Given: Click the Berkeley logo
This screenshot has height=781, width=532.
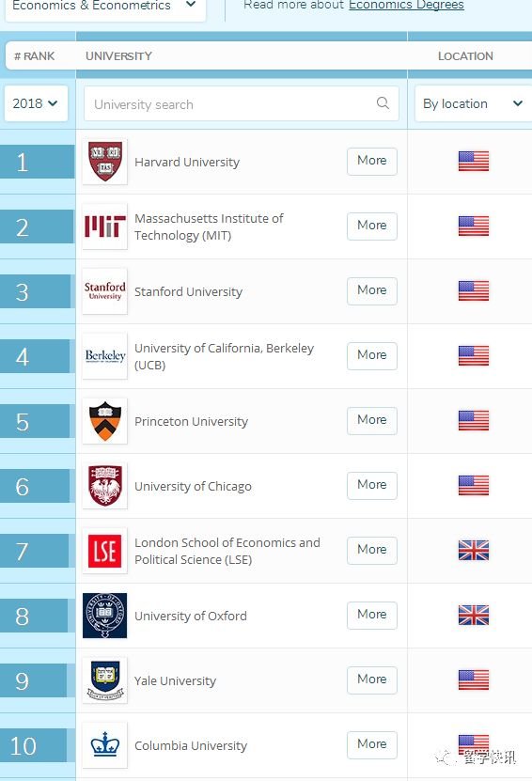Looking at the screenshot, I should pyautogui.click(x=104, y=355).
